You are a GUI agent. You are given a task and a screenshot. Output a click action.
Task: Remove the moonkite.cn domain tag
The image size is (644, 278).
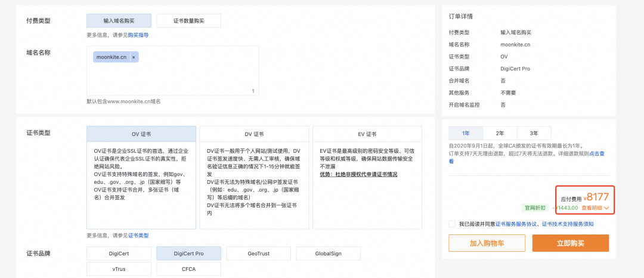[x=134, y=57]
